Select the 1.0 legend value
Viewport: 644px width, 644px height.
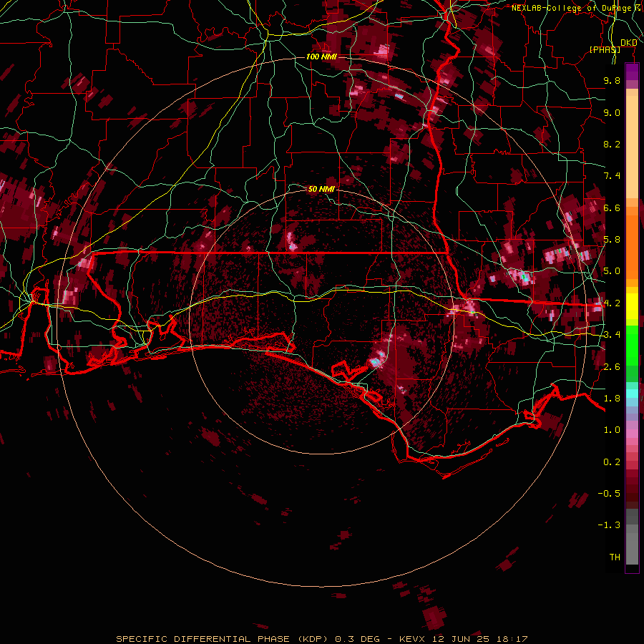click(612, 430)
